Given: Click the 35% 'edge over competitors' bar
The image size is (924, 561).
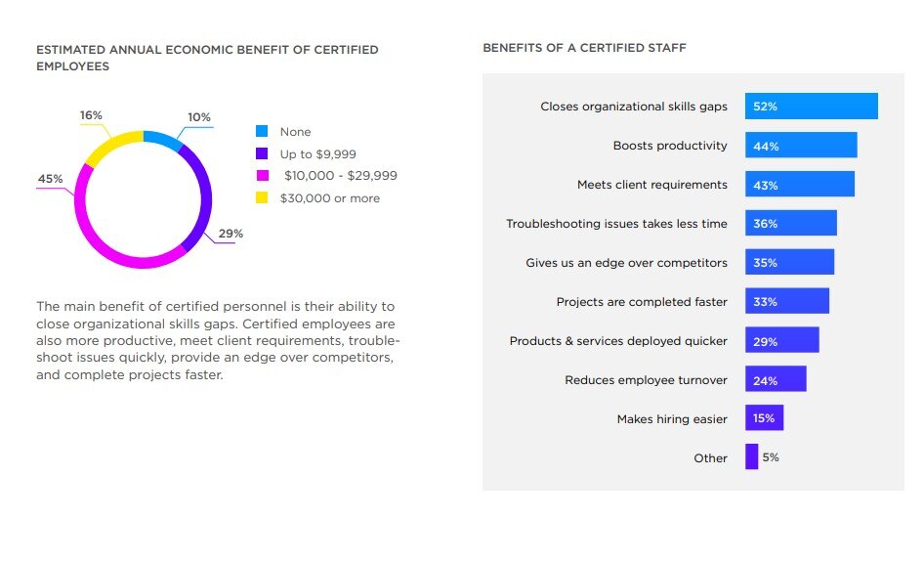Looking at the screenshot, I should pos(789,263).
